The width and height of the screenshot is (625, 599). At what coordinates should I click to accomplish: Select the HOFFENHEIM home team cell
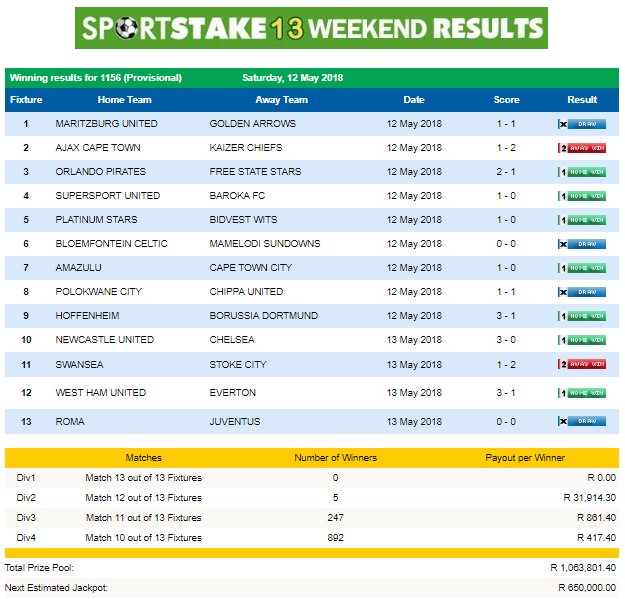[87, 316]
